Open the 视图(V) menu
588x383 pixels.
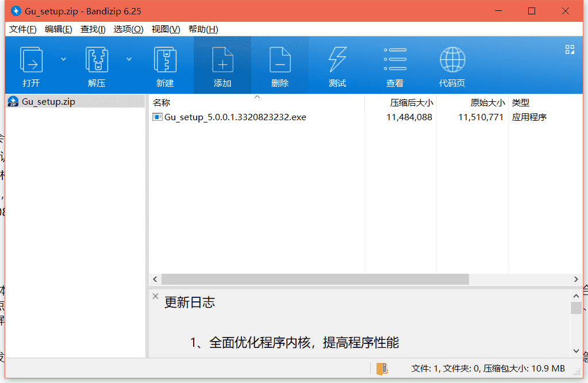pos(166,29)
